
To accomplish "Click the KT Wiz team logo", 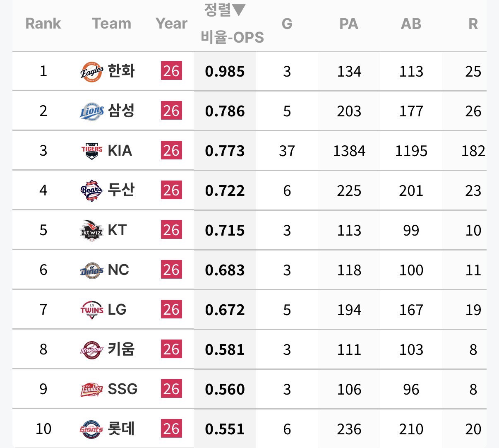I will (91, 231).
